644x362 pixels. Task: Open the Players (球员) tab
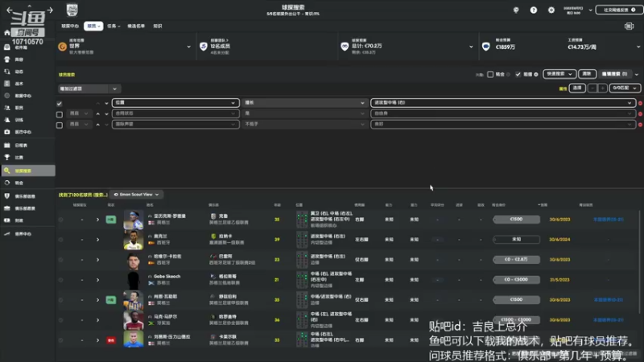click(93, 27)
